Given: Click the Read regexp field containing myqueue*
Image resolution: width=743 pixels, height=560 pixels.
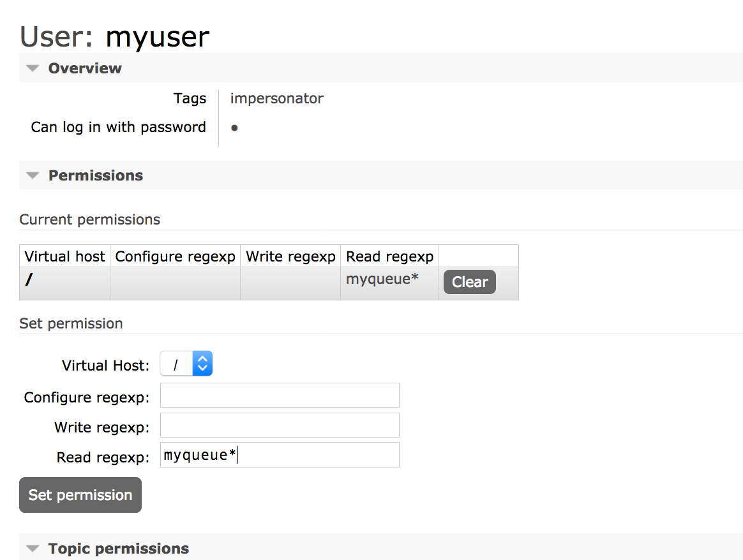Looking at the screenshot, I should [280, 455].
